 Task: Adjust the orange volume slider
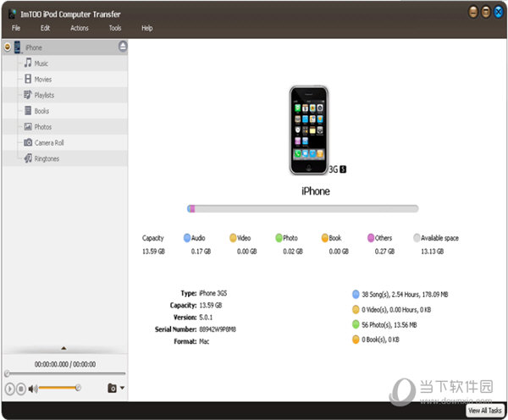click(59, 388)
